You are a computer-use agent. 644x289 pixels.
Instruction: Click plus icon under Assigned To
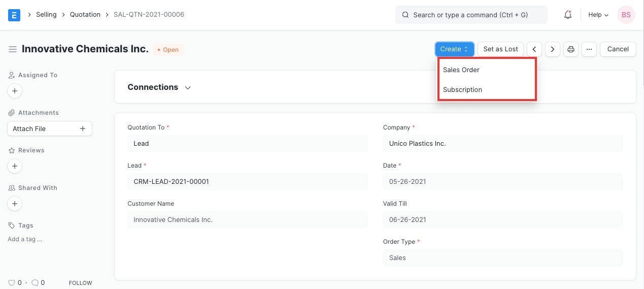click(x=15, y=91)
